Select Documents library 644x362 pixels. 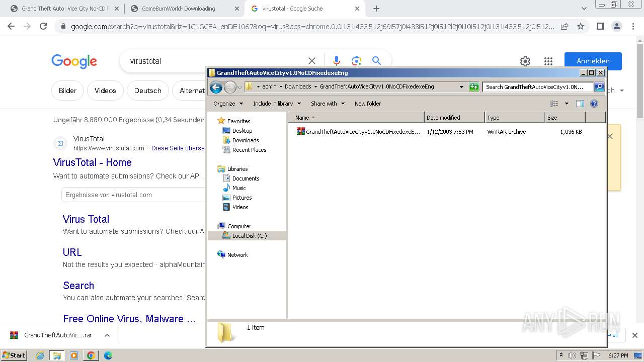pyautogui.click(x=241, y=178)
